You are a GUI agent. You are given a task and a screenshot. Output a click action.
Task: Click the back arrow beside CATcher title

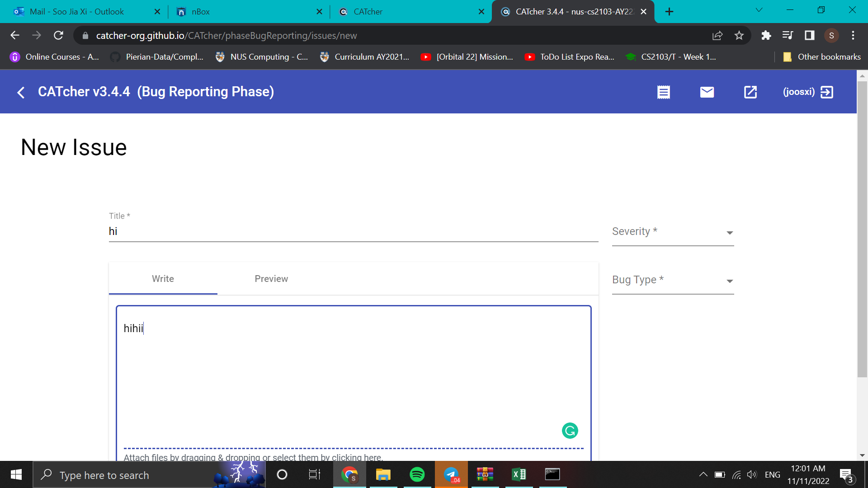click(x=21, y=92)
